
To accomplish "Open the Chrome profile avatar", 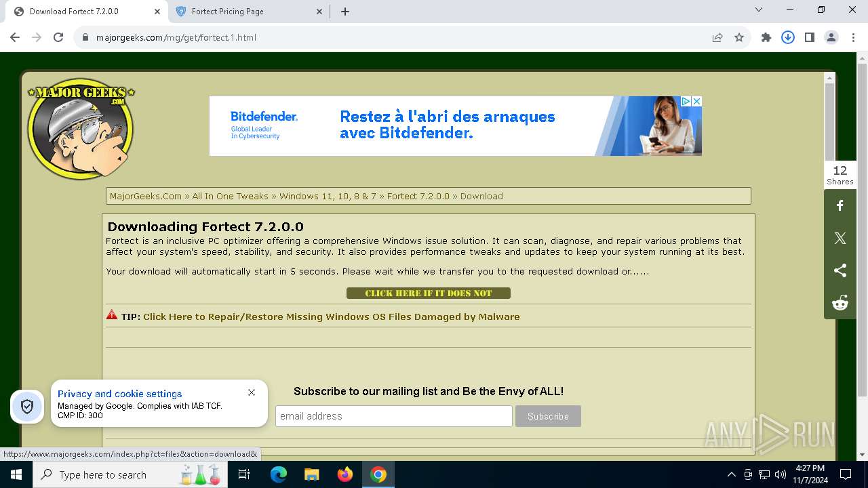I will [831, 37].
